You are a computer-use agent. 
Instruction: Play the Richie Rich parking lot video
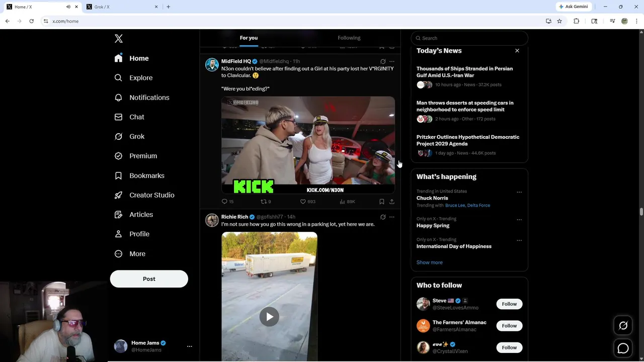269,317
